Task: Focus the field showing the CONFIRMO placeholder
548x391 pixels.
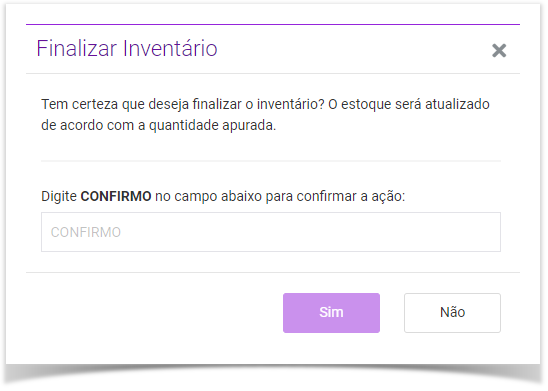Action: tap(271, 232)
